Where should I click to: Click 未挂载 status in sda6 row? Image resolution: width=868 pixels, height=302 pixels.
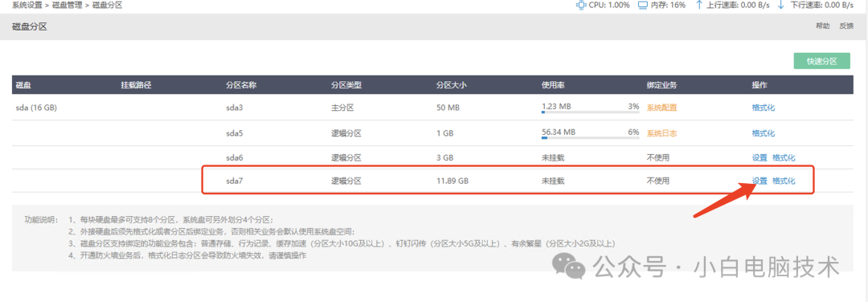pyautogui.click(x=553, y=157)
